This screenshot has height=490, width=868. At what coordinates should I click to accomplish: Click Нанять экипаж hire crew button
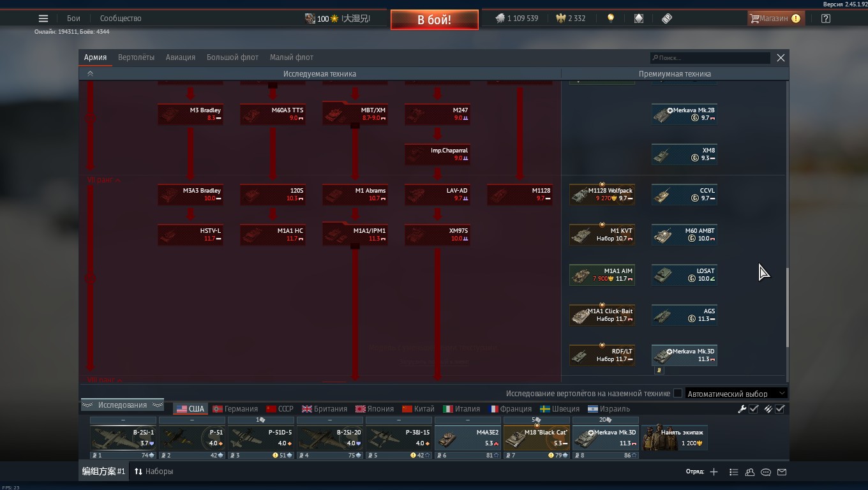[675, 438]
